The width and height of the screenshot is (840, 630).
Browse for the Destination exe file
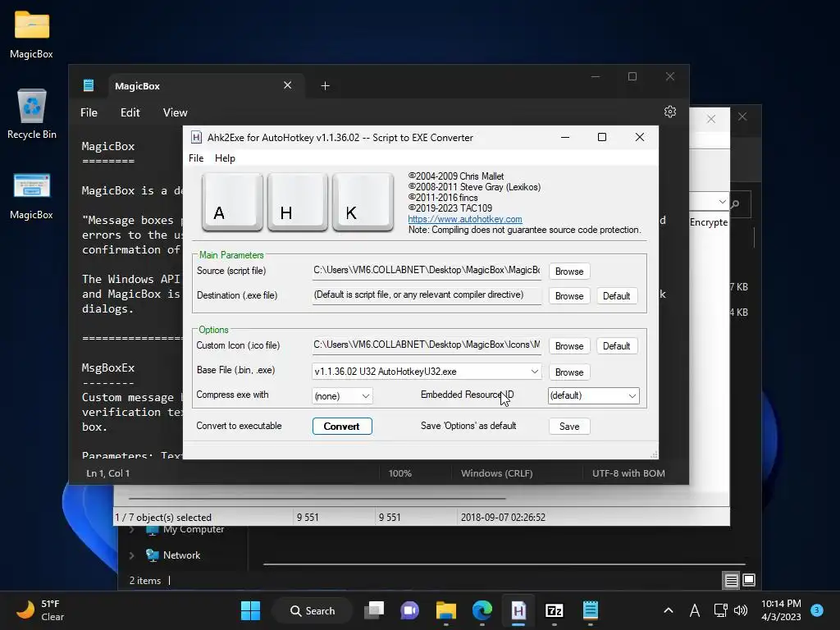569,295
